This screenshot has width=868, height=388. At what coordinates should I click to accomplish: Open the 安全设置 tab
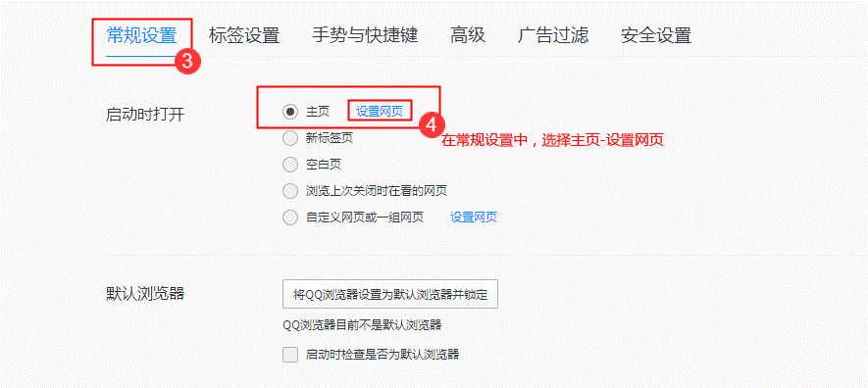pos(656,36)
